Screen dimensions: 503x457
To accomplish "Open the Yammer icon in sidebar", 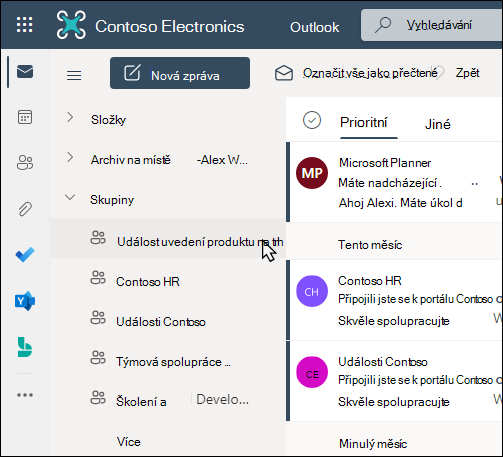I will (x=25, y=301).
